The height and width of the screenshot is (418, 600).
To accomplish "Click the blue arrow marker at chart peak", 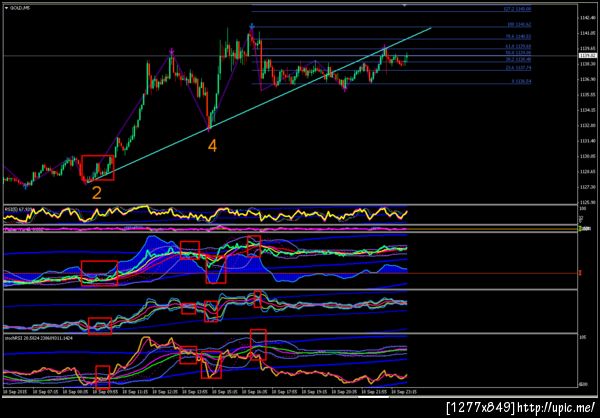I will click(x=252, y=26).
